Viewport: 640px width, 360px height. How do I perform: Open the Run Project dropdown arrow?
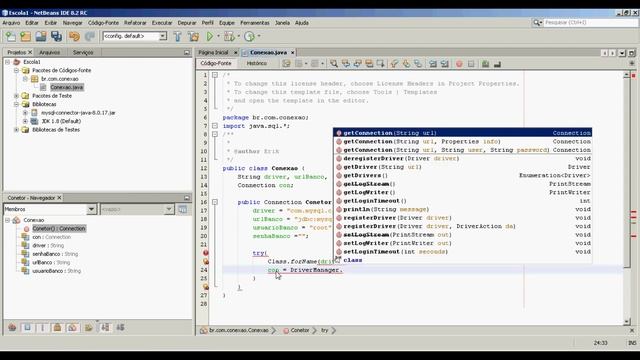click(218, 36)
